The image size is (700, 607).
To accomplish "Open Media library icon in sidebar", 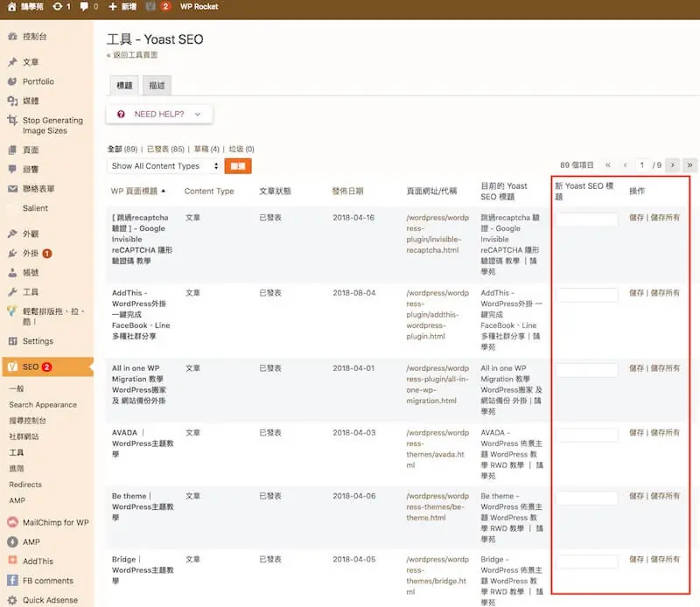I will (x=12, y=101).
